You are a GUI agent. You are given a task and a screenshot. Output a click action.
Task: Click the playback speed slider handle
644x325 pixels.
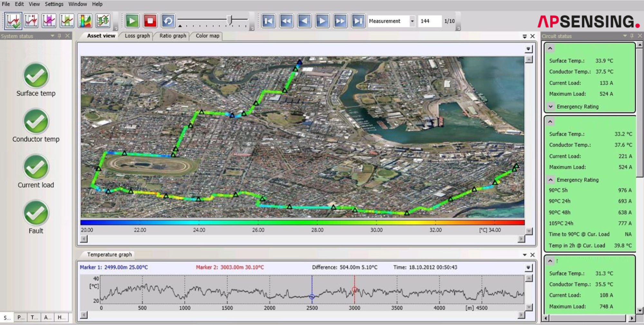[x=230, y=20]
